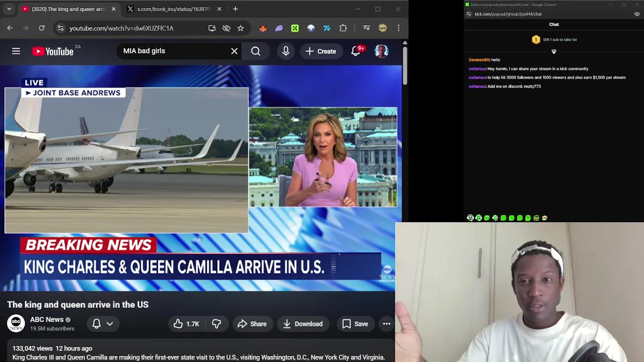
Task: Click the install app icon in address bar
Action: click(212, 28)
